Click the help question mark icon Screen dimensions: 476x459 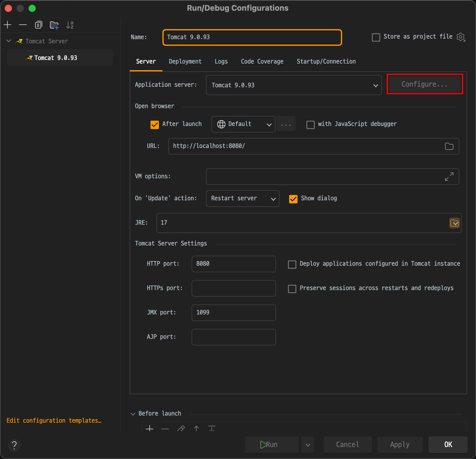[14, 445]
